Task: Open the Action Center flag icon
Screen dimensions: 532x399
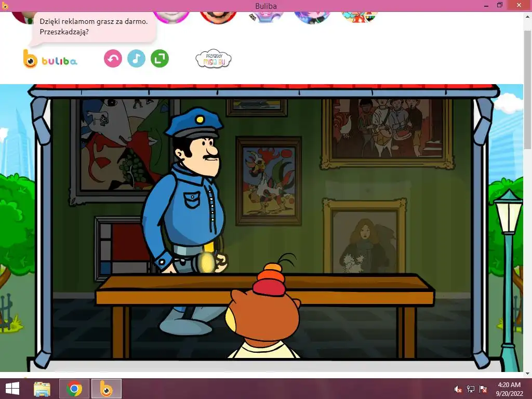Action: tap(483, 389)
